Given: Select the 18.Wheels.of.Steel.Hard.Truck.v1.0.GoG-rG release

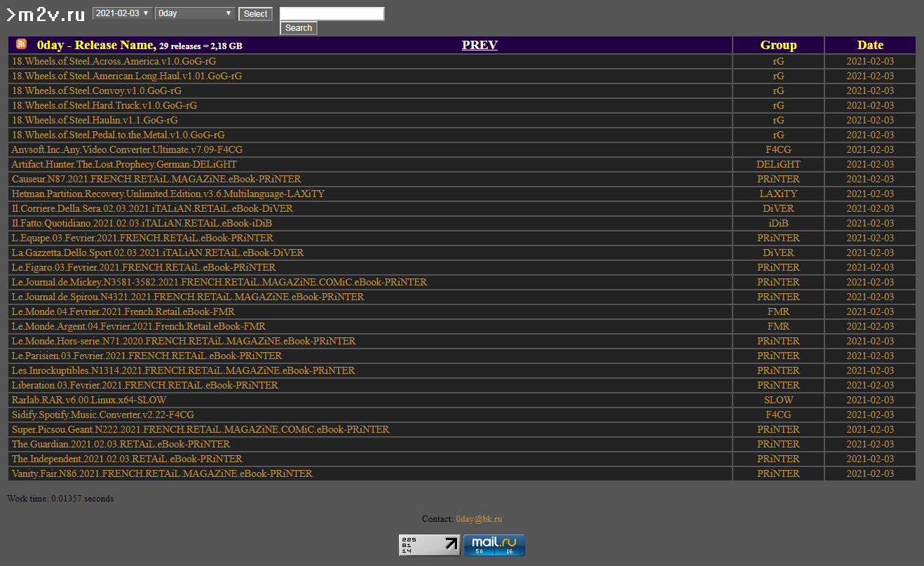Looking at the screenshot, I should 104,105.
